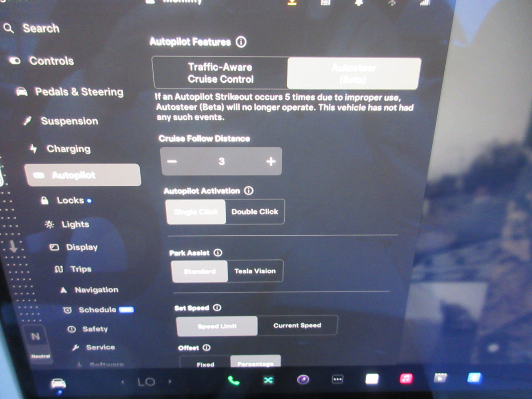Open the three-dots app launcher
The width and height of the screenshot is (532, 399).
337,379
